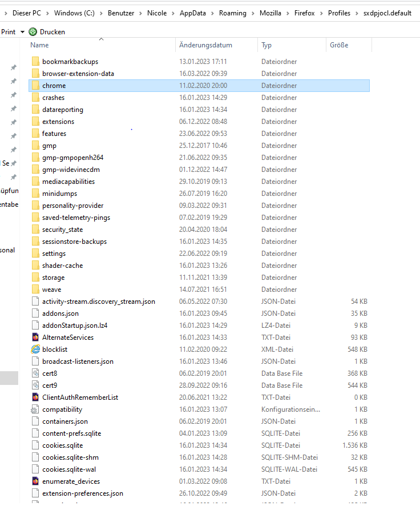
Task: Expand the chevron after Roaming breadcrumb
Action: (x=253, y=13)
